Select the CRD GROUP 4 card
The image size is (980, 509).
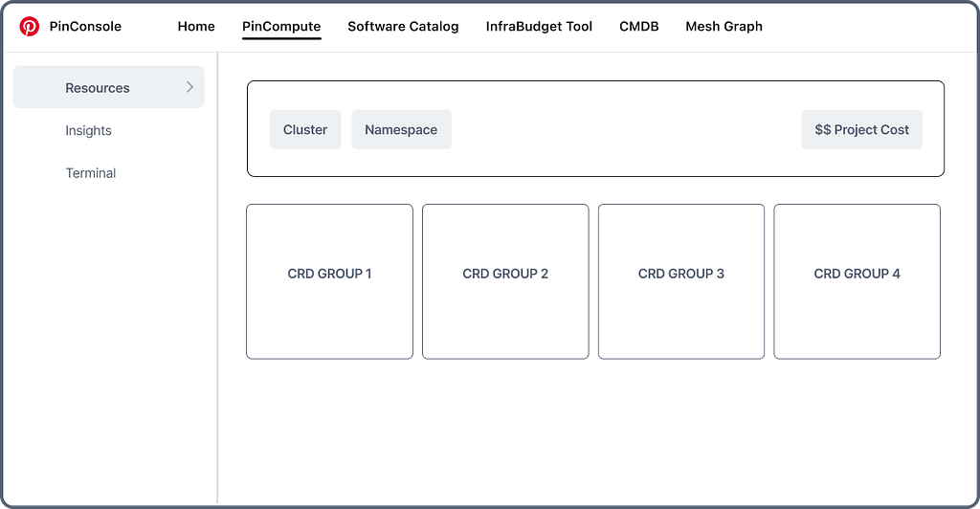pos(857,281)
